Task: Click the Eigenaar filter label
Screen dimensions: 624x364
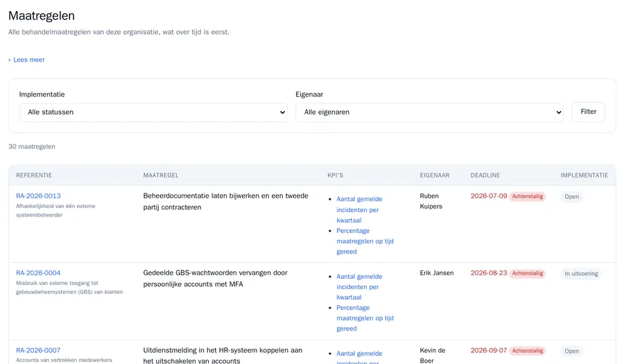Action: click(309, 95)
